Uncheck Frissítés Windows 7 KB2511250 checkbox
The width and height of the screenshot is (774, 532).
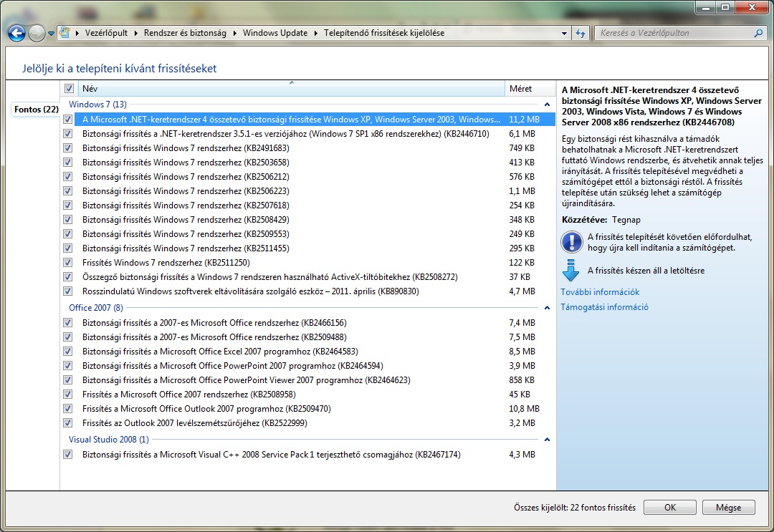point(68,262)
